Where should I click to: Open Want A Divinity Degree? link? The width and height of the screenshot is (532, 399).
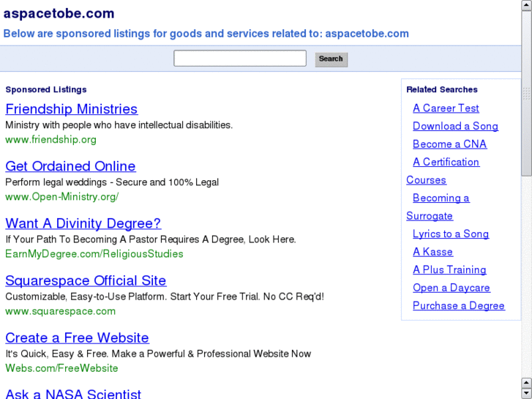(83, 223)
